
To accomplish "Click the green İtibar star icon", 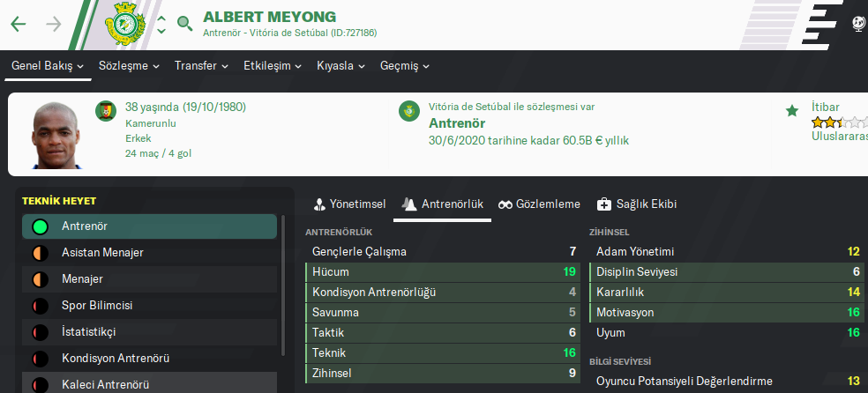I will click(792, 111).
